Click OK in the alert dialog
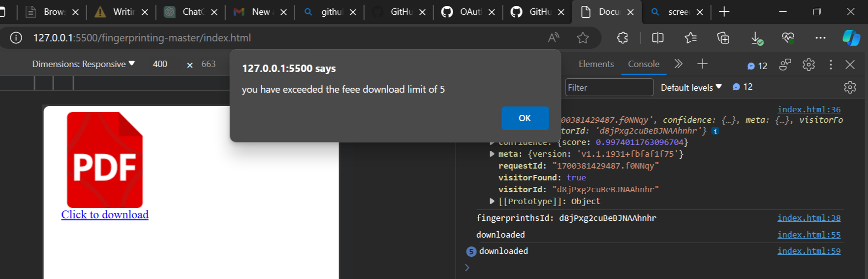The width and height of the screenshot is (868, 279). 525,118
